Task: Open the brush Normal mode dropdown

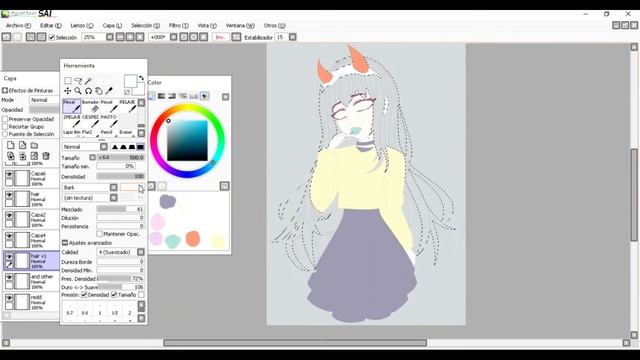Action: click(x=104, y=147)
